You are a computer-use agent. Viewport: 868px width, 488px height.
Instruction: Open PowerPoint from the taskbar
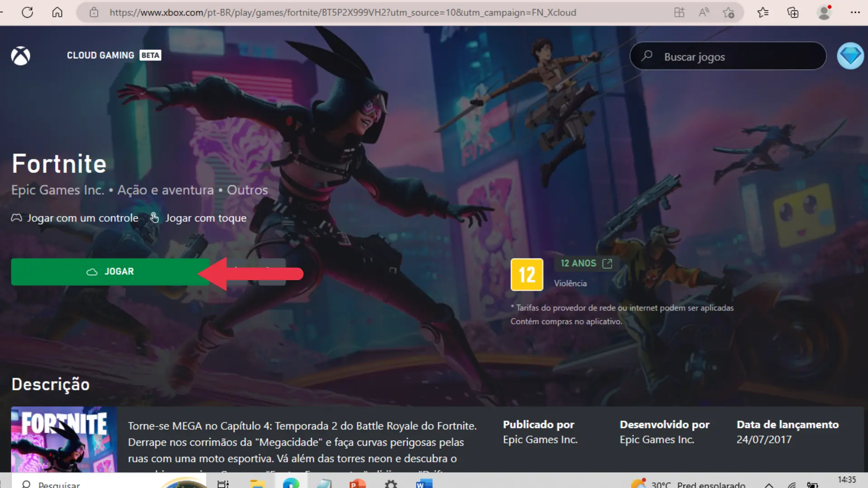[x=357, y=483]
